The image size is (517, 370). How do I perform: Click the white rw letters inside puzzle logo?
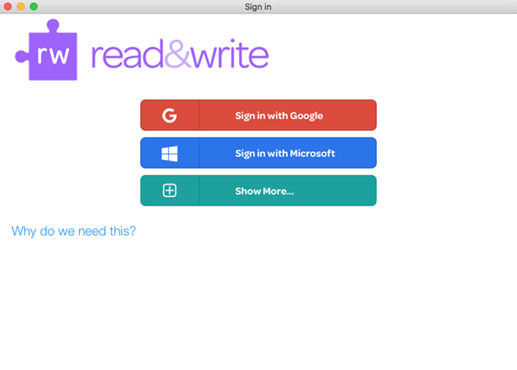pyautogui.click(x=53, y=55)
